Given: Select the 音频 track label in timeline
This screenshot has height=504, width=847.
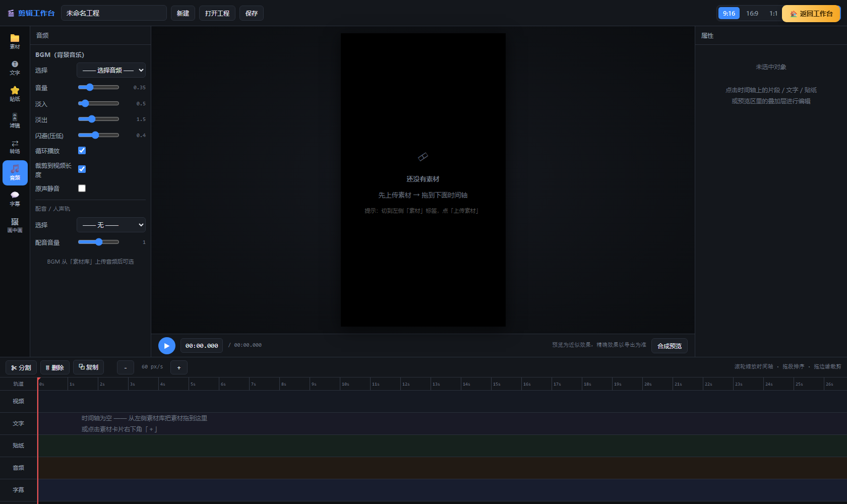Looking at the screenshot, I should click(19, 468).
